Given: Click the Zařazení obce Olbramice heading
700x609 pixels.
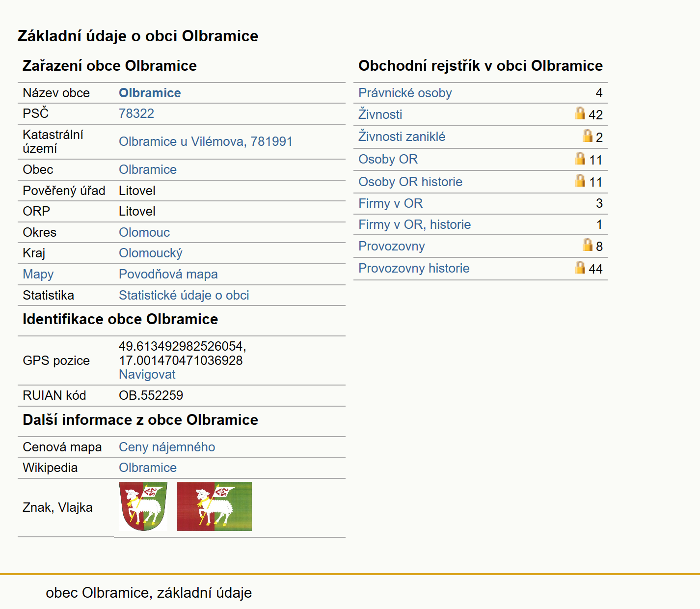Looking at the screenshot, I should [x=109, y=66].
